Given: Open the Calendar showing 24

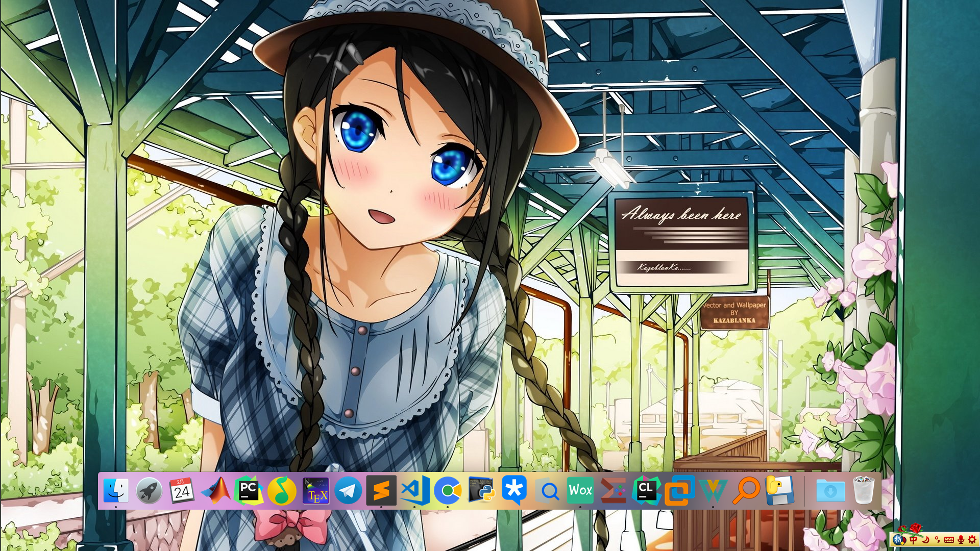Looking at the screenshot, I should pos(182,491).
